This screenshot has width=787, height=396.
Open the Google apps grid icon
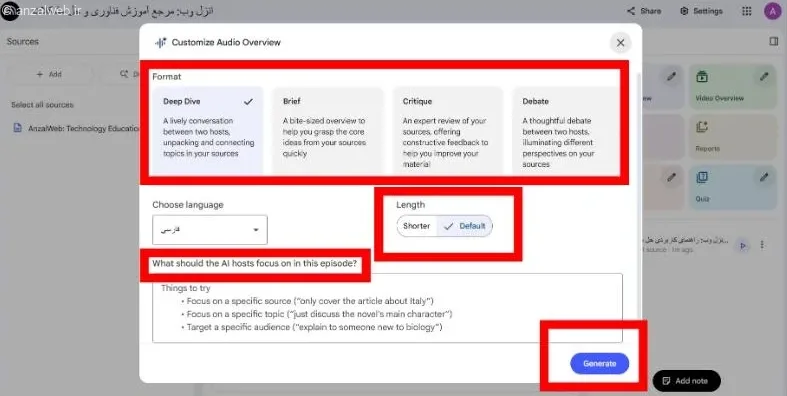click(747, 11)
